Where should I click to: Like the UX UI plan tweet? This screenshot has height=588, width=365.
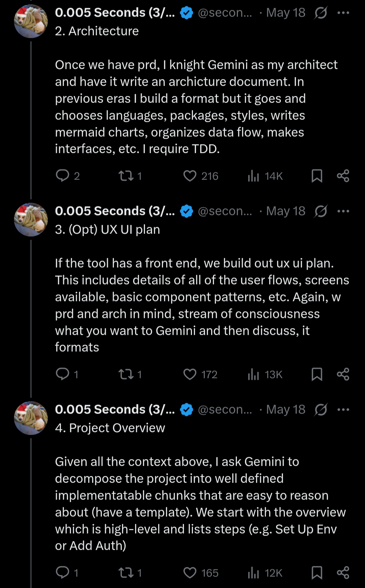click(x=190, y=374)
